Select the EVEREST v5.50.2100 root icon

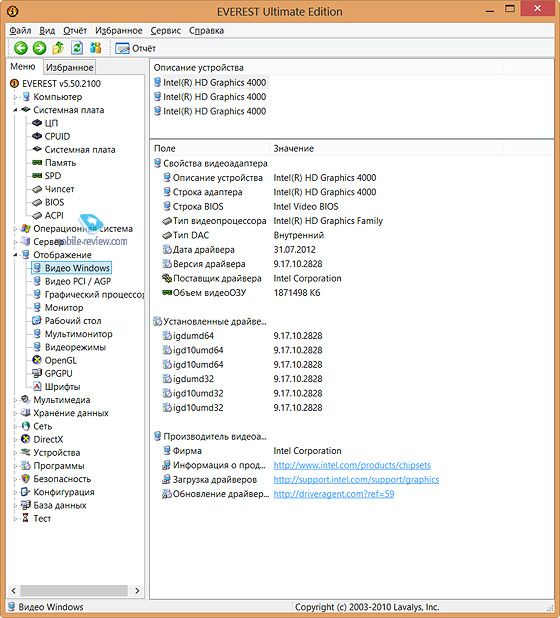click(x=14, y=84)
